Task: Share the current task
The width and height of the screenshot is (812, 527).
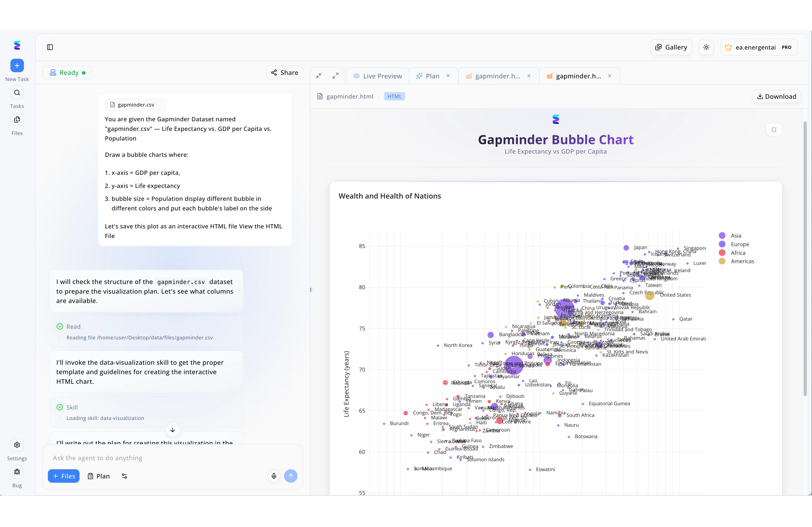Action: 284,72
